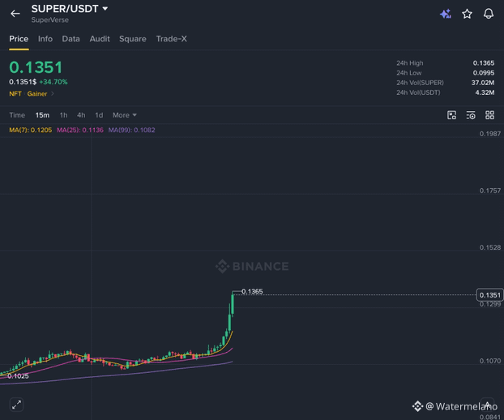Open the More timeframes dropdown
The width and height of the screenshot is (504, 420).
click(x=125, y=115)
